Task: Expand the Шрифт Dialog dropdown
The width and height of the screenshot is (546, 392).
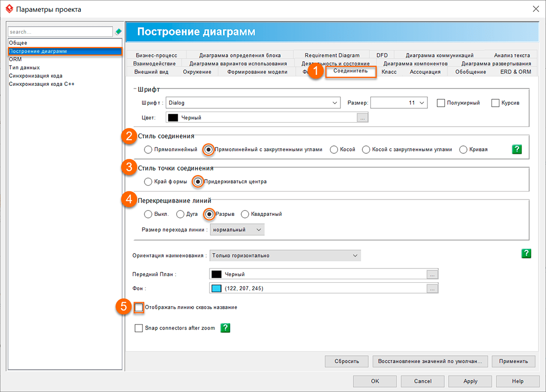Action: [x=253, y=103]
